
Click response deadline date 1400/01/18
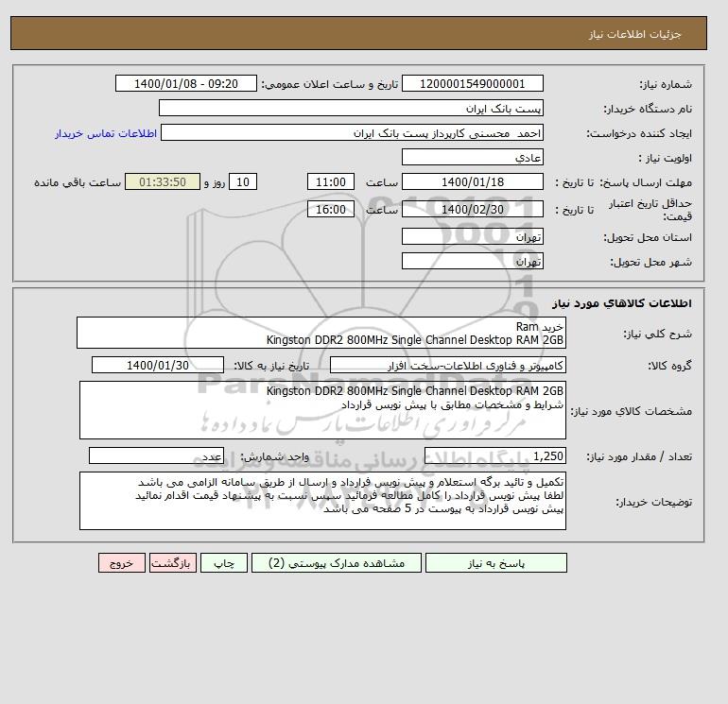click(x=472, y=182)
